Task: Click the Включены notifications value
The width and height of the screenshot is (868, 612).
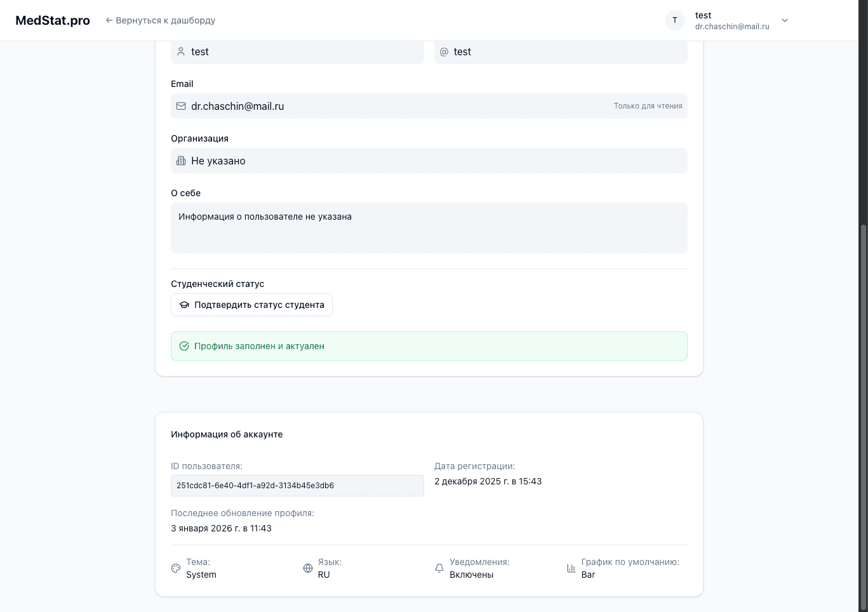Action: coord(471,575)
